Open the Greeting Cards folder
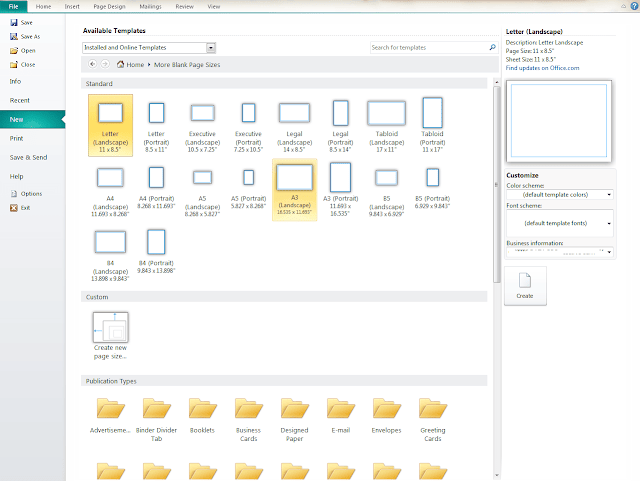The image size is (640, 481). (433, 420)
